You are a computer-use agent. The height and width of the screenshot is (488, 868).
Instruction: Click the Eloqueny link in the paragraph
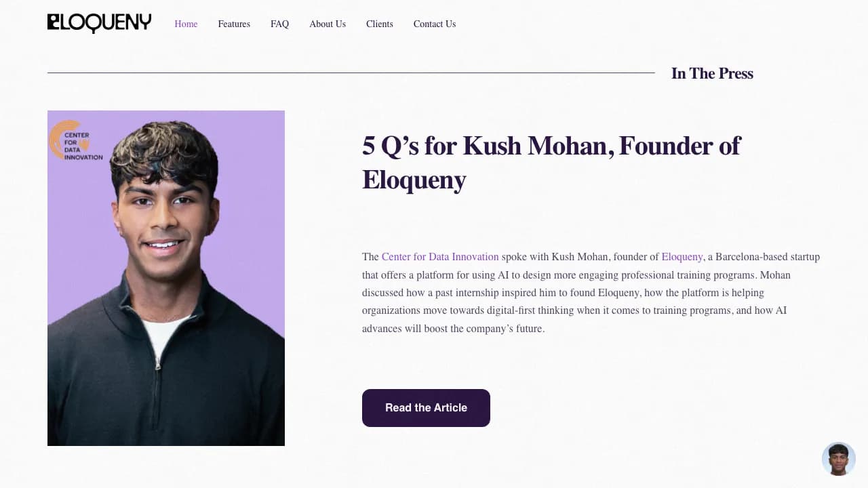click(x=682, y=257)
